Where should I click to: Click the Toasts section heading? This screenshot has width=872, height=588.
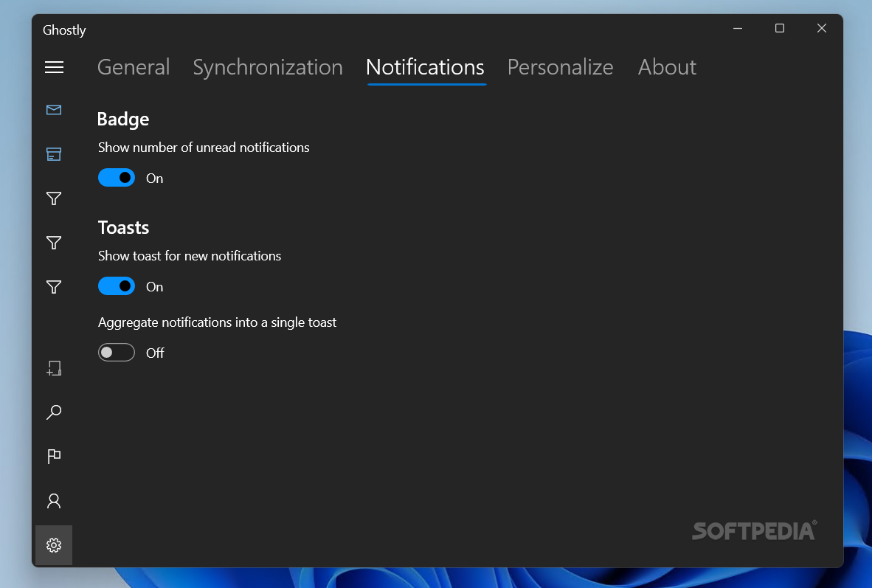click(x=123, y=227)
